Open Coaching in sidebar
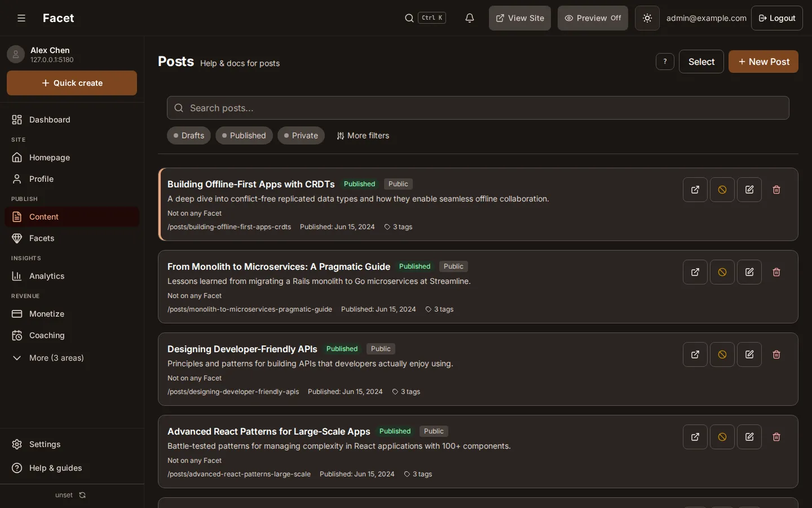 72,335
